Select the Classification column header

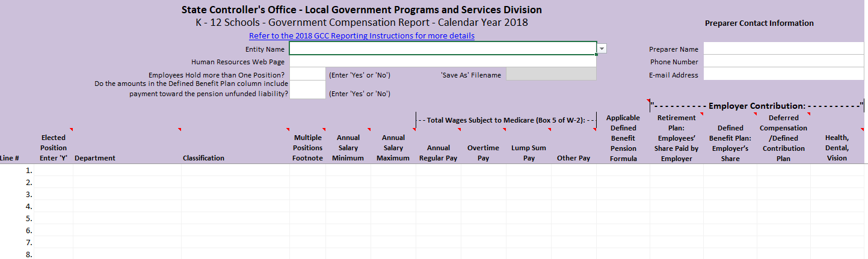pyautogui.click(x=203, y=158)
